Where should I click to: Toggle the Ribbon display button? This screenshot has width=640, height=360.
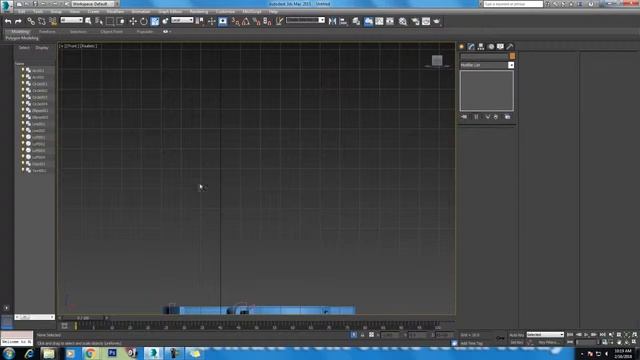click(368, 21)
